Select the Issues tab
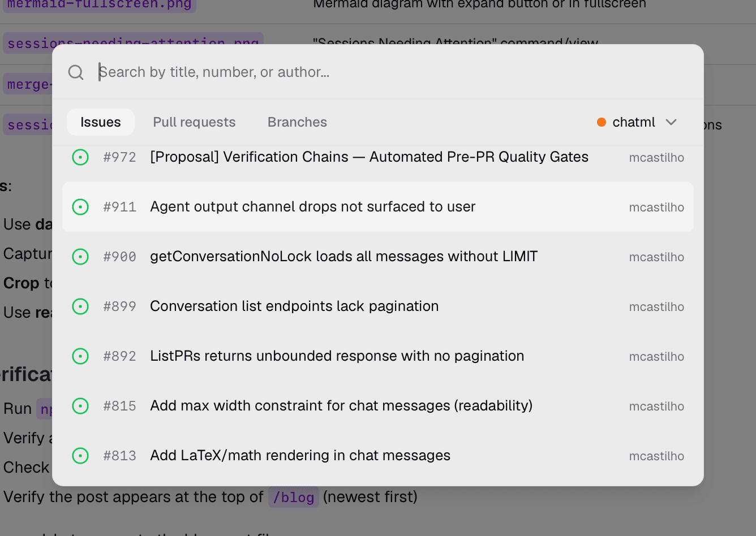Screen dimensions: 756x536 coord(100,122)
